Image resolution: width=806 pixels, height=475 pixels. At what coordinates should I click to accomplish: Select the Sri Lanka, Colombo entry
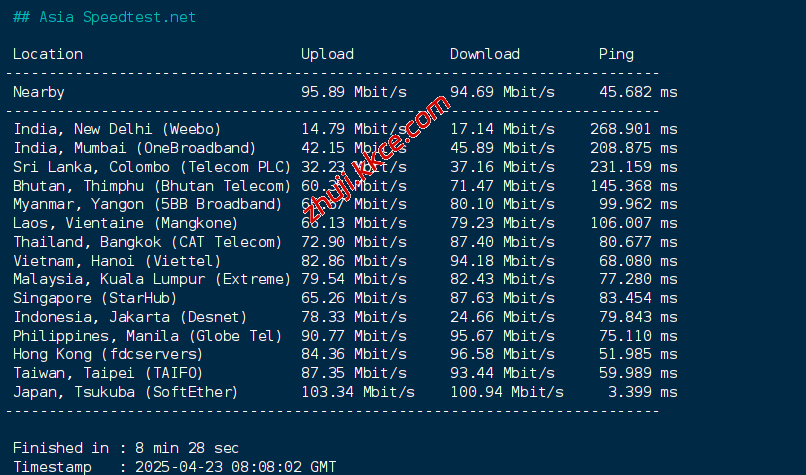pyautogui.click(x=151, y=167)
